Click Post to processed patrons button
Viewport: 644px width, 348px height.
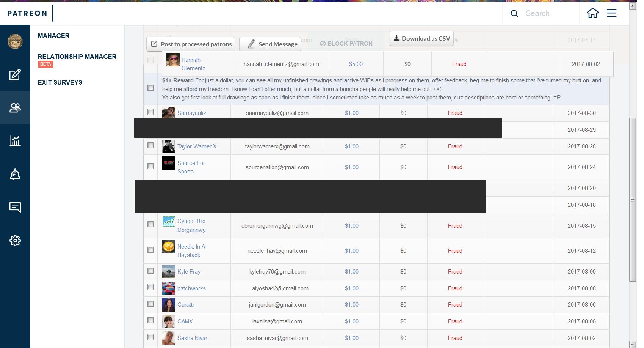[191, 44]
